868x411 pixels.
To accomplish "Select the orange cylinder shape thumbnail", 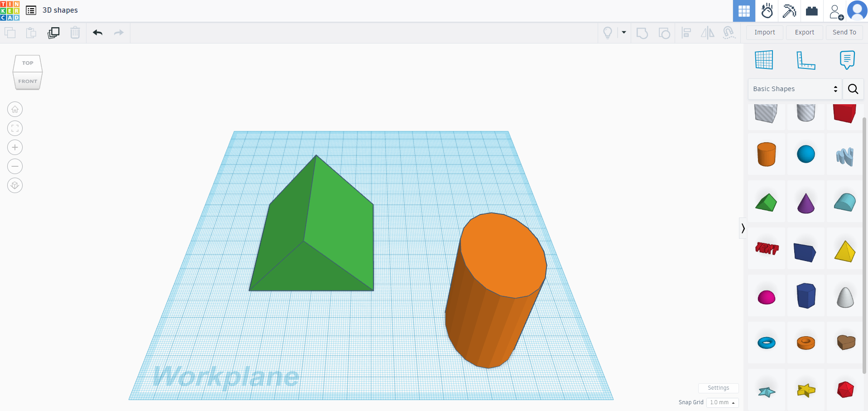I will pos(766,154).
